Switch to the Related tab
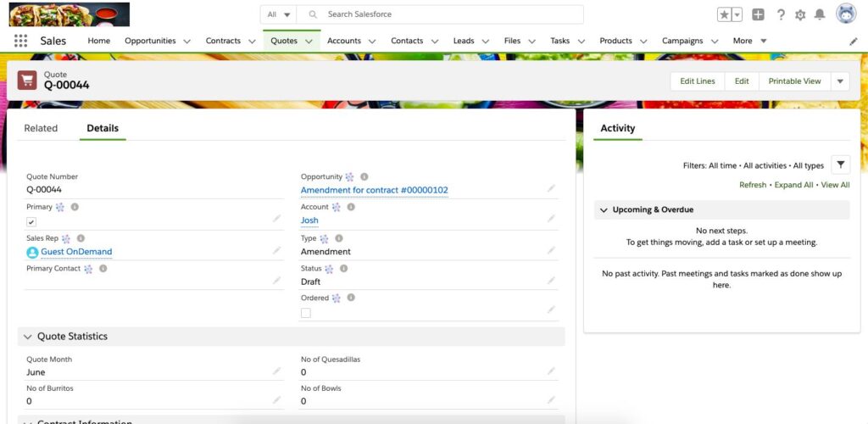Screen dimensions: 868x424 41,128
